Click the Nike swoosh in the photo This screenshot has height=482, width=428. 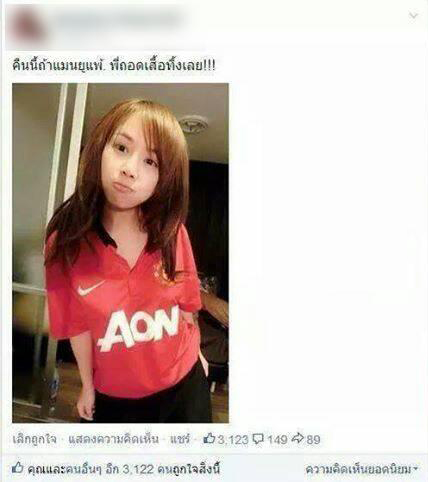pos(91,288)
